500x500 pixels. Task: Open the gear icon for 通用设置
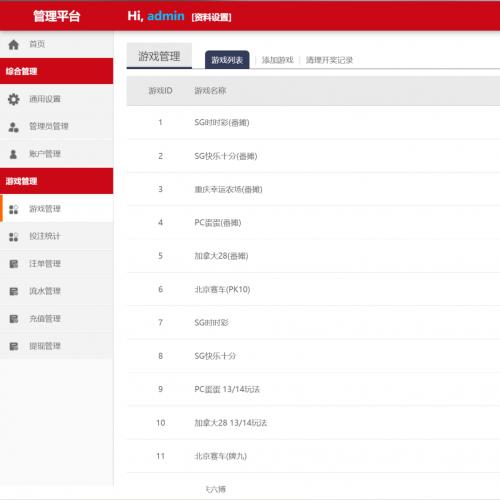click(x=14, y=99)
